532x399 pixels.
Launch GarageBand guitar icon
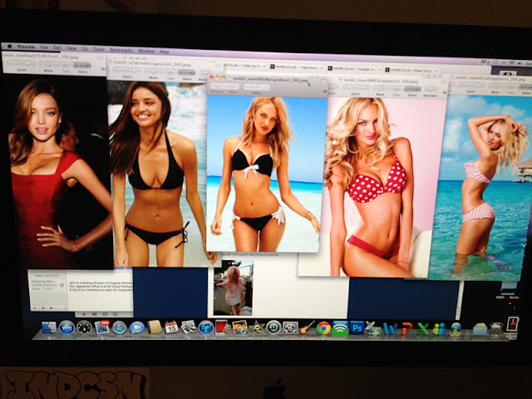(307, 328)
